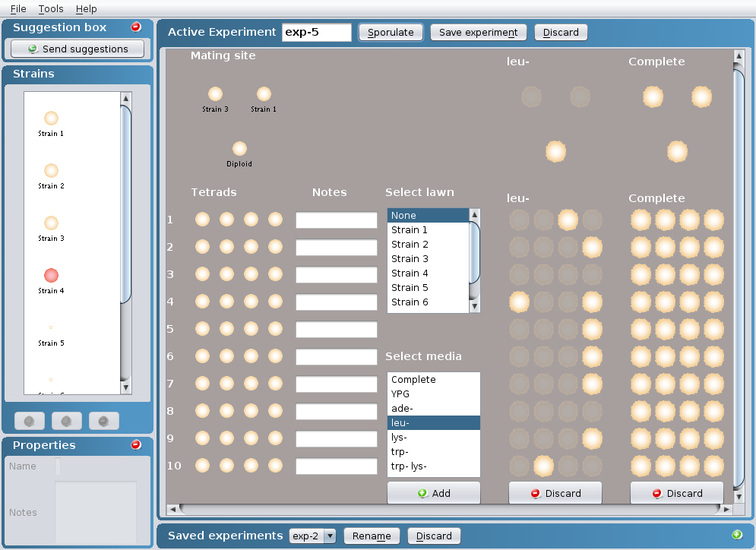Click experiment area horizontal scrollbar right arrow

[x=726, y=509]
